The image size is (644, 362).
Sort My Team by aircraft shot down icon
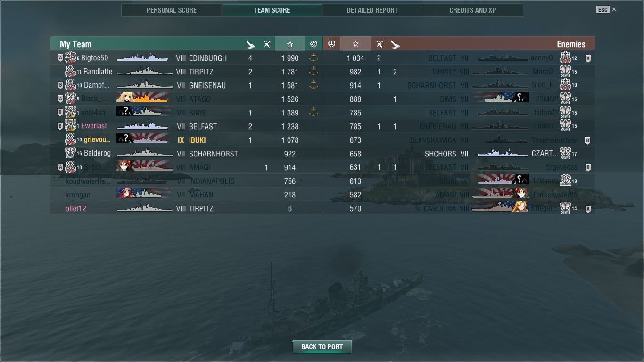point(267,44)
